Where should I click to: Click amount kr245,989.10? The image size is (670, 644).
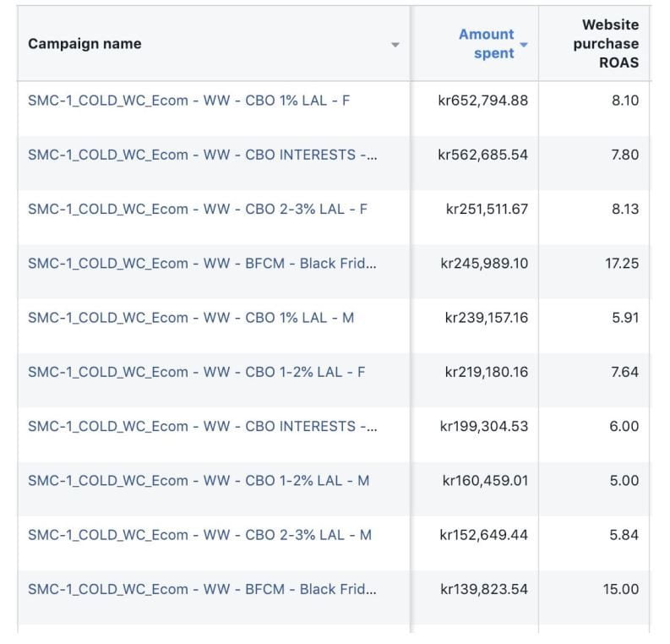click(x=484, y=263)
